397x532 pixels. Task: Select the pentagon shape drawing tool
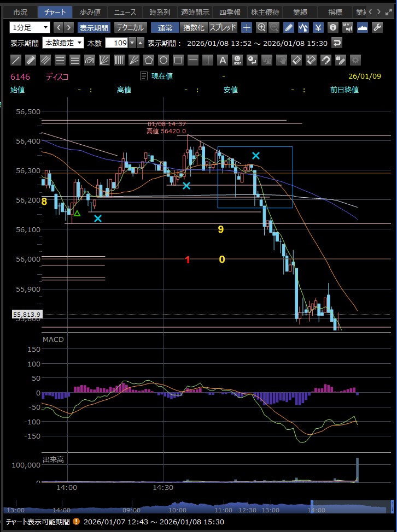point(149,60)
